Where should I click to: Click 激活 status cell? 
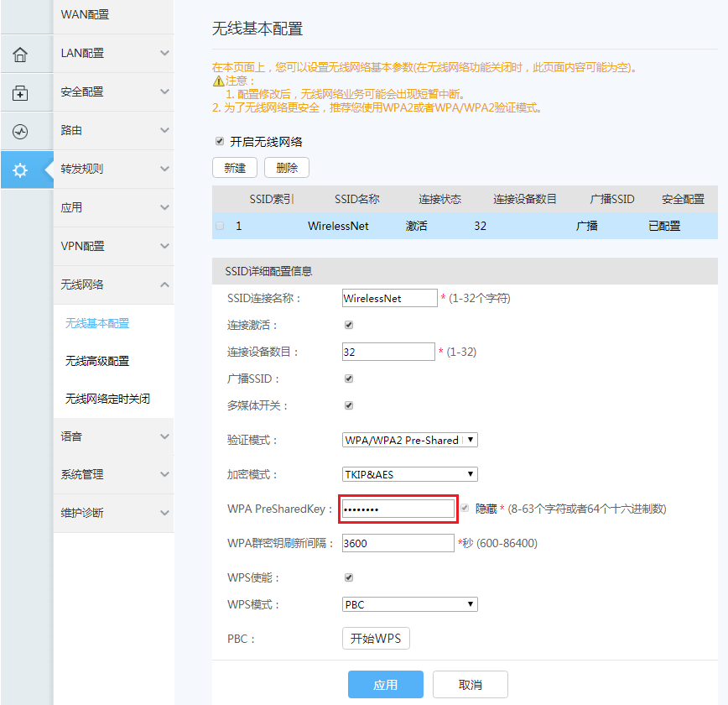click(x=416, y=226)
